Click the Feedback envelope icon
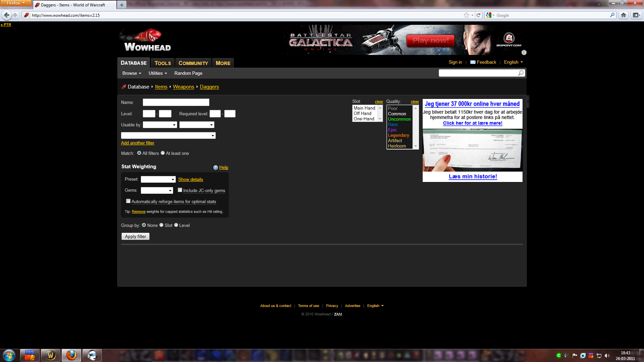The image size is (644, 362). [473, 62]
